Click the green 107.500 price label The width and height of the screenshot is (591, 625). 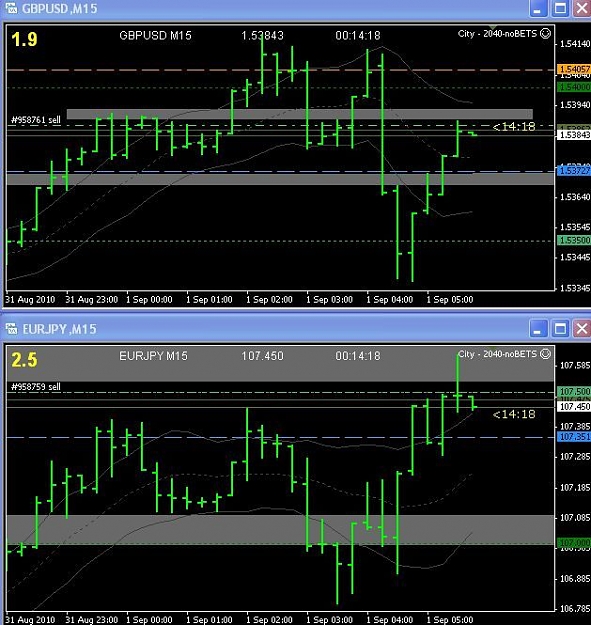pyautogui.click(x=574, y=391)
